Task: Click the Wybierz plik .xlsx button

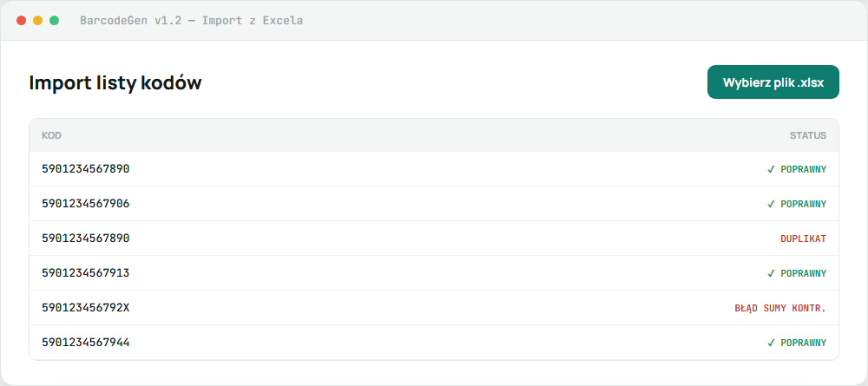Action: pos(773,82)
